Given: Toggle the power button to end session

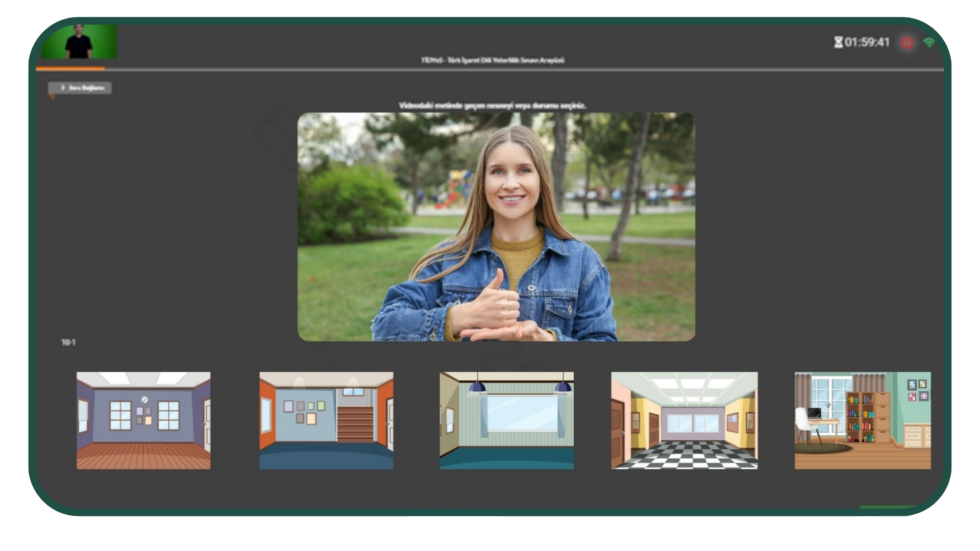Looking at the screenshot, I should pyautogui.click(x=908, y=43).
